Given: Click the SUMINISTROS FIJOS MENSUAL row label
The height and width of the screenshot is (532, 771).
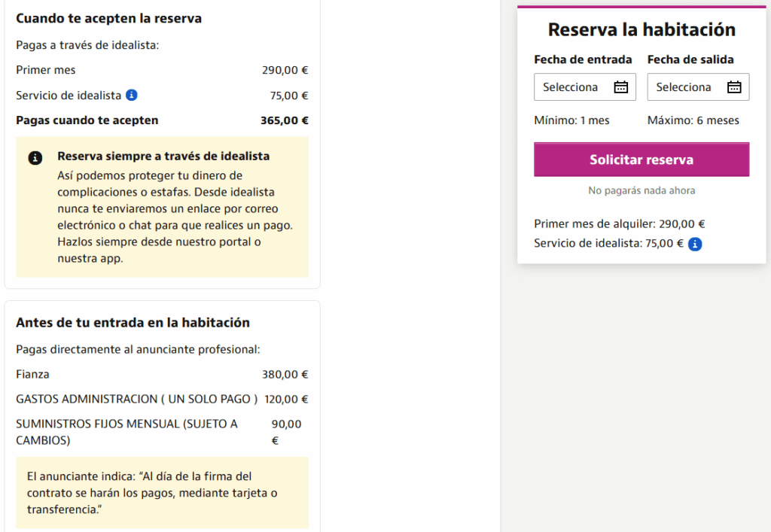Looking at the screenshot, I should [x=126, y=432].
